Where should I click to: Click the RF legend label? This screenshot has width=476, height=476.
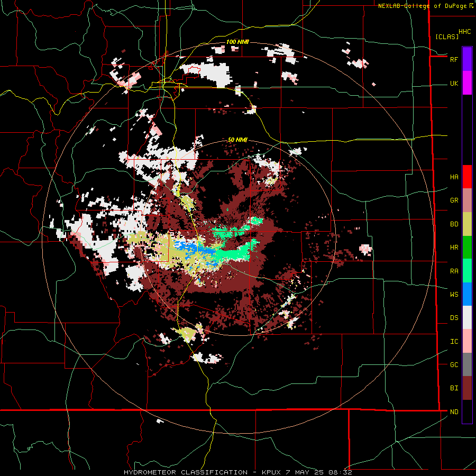click(454, 59)
